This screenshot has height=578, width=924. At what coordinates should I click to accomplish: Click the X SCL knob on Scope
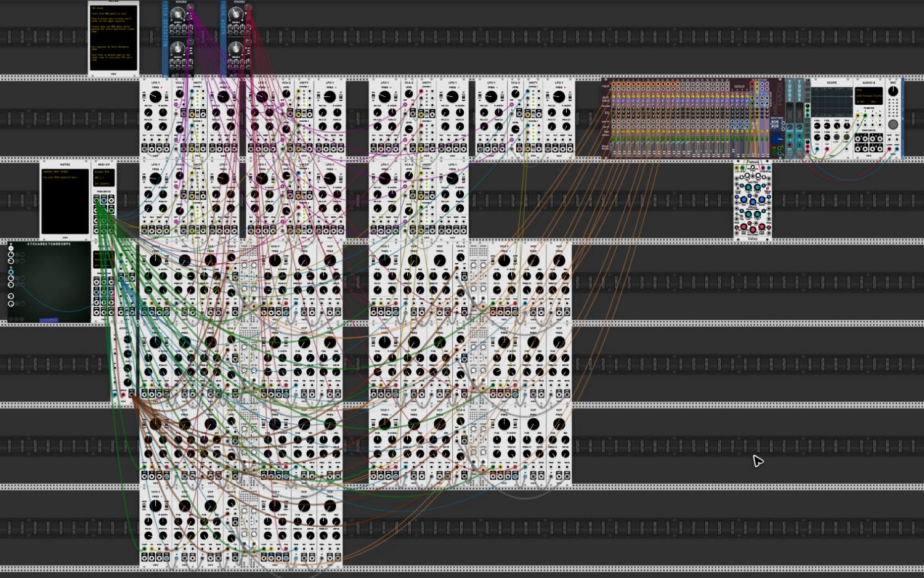817,126
